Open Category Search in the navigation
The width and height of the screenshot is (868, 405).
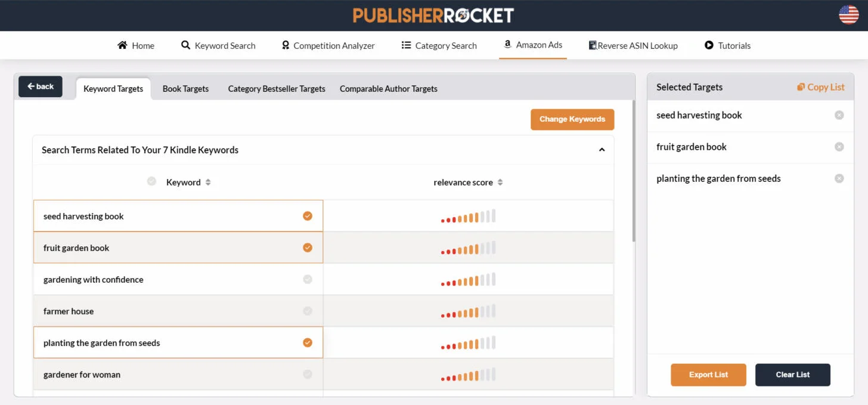pyautogui.click(x=439, y=45)
